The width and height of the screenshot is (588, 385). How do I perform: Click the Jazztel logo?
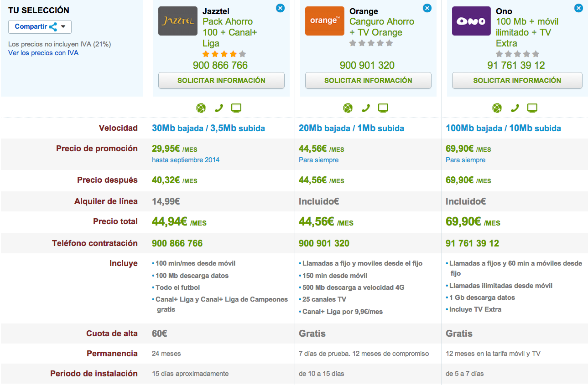tap(178, 21)
